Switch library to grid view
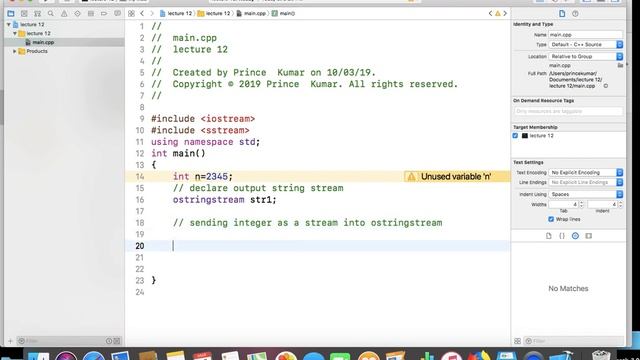 (x=518, y=341)
